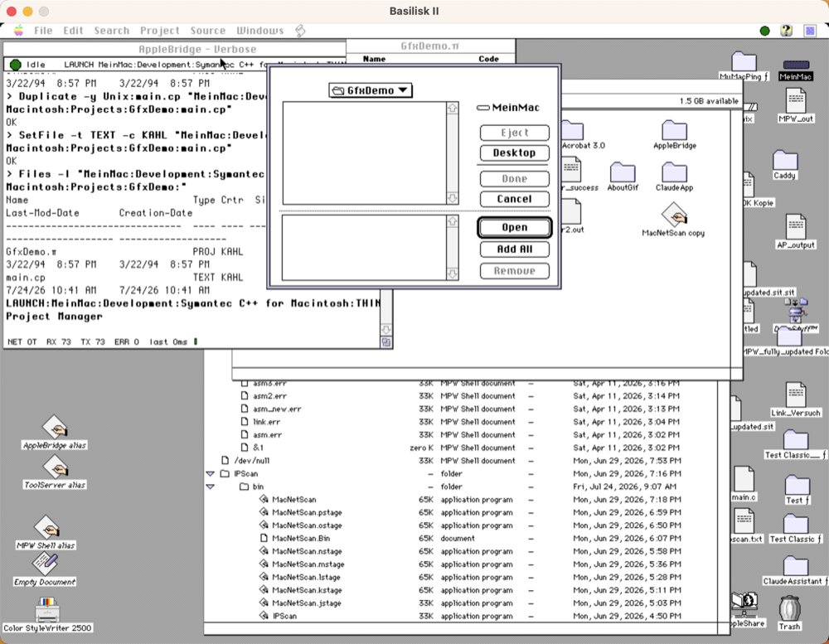Open the GfxDemo folder popup menu
This screenshot has height=644, width=829.
pos(370,90)
